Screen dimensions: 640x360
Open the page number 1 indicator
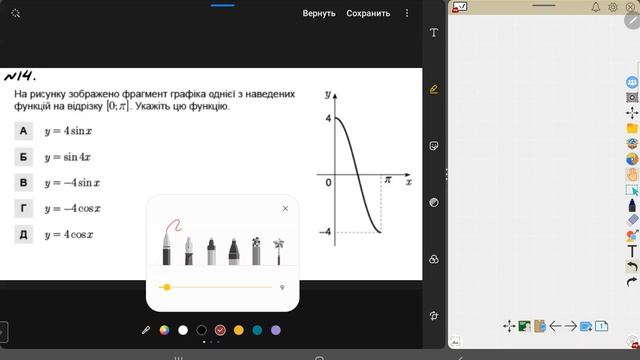[x=601, y=326]
